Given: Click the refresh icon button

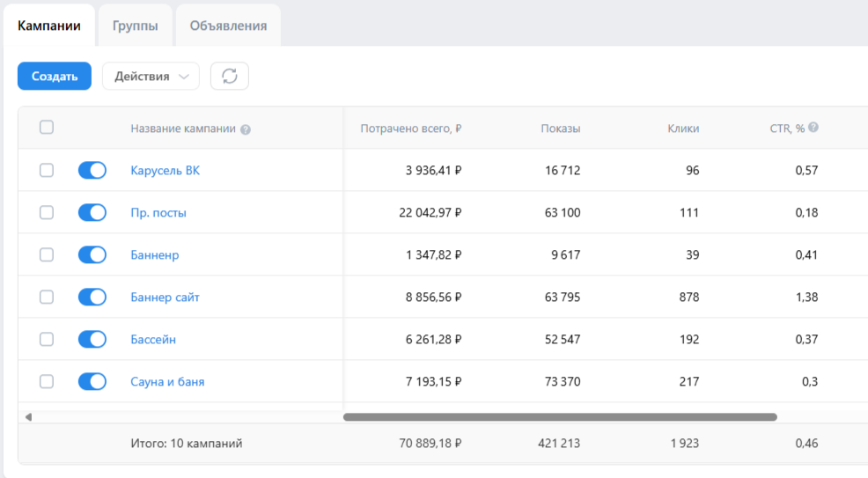Looking at the screenshot, I should [x=230, y=76].
